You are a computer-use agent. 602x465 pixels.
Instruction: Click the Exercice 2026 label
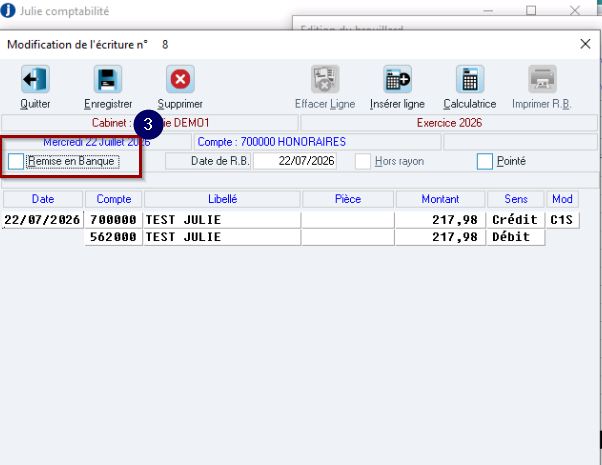tap(449, 123)
